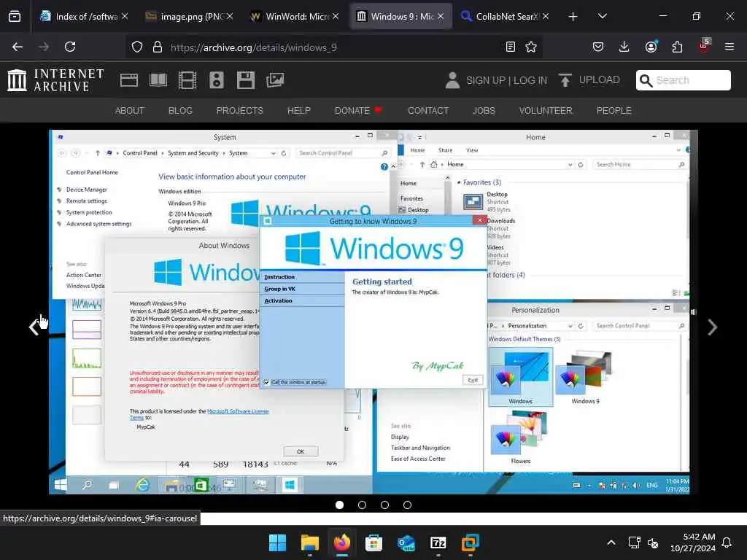Open the Internet Archive software floppy icon
747x560 pixels.
click(246, 80)
